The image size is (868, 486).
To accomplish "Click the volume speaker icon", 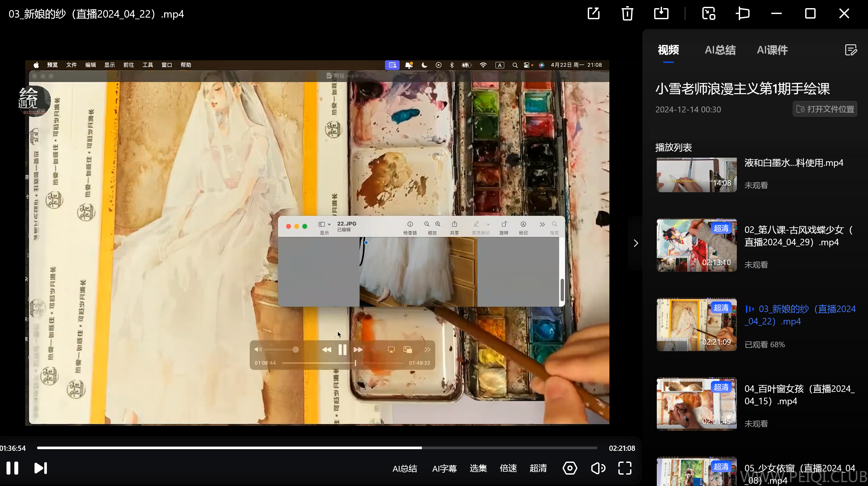I will (x=598, y=468).
